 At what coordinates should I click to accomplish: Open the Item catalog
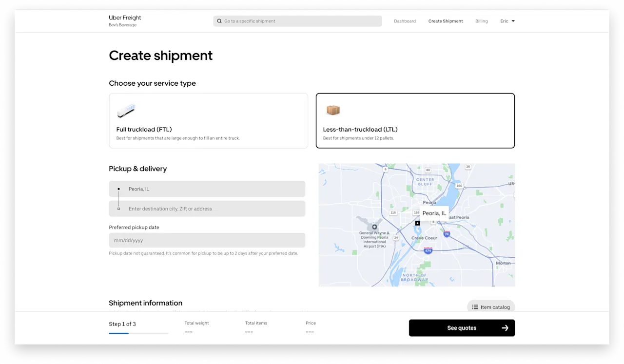point(490,307)
